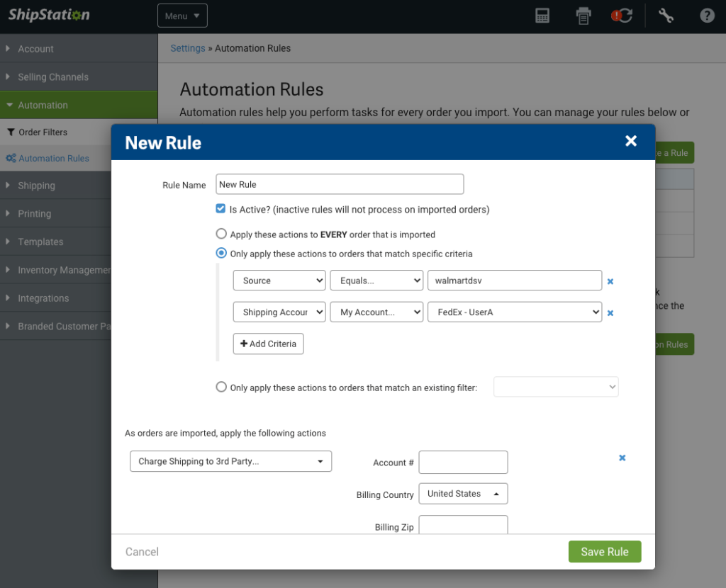
Task: Click the walmartdsv value field
Action: tap(515, 281)
